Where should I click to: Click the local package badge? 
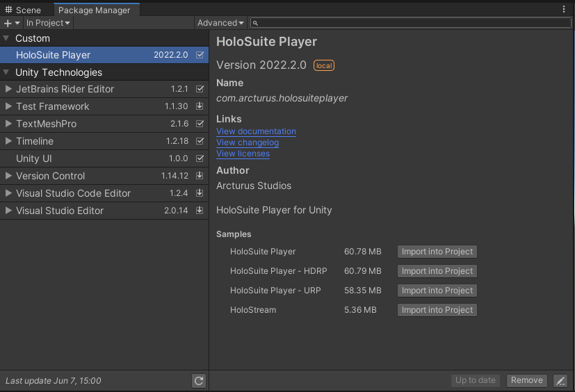(x=324, y=65)
